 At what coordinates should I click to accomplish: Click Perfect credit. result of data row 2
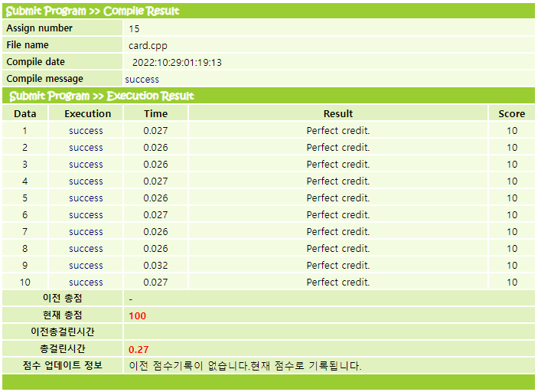click(x=338, y=148)
